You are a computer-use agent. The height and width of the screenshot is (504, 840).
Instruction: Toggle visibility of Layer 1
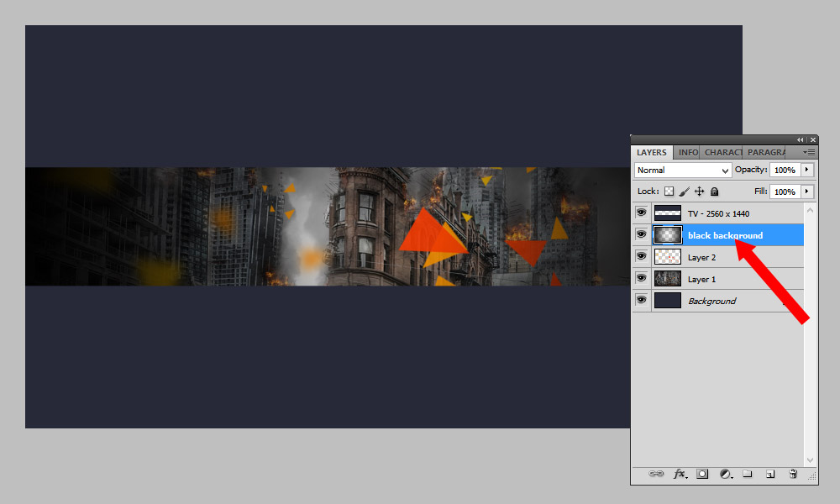pos(641,279)
